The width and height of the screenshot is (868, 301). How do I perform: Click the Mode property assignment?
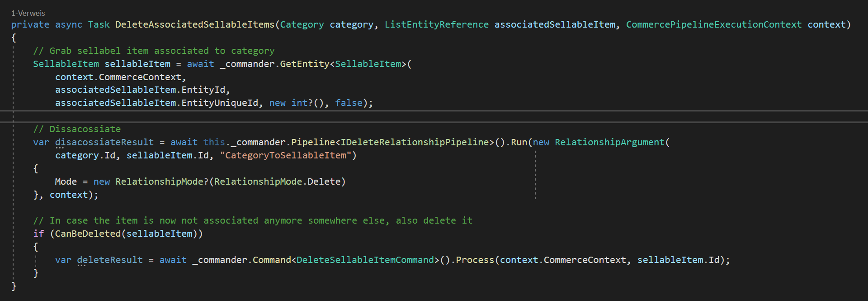click(66, 182)
